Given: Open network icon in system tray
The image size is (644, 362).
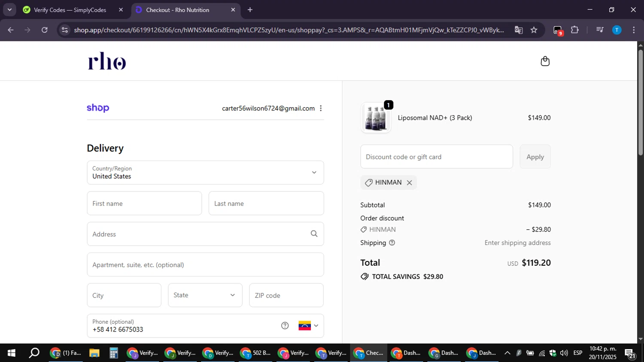Looking at the screenshot, I should pos(542,353).
